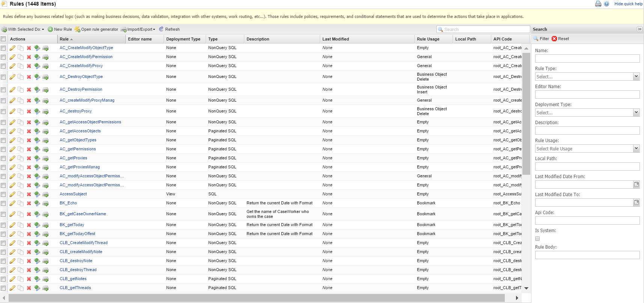Viewport: 644px width, 303px height.
Task: Toggle the select-all checkbox in header
Action: pyautogui.click(x=3, y=39)
